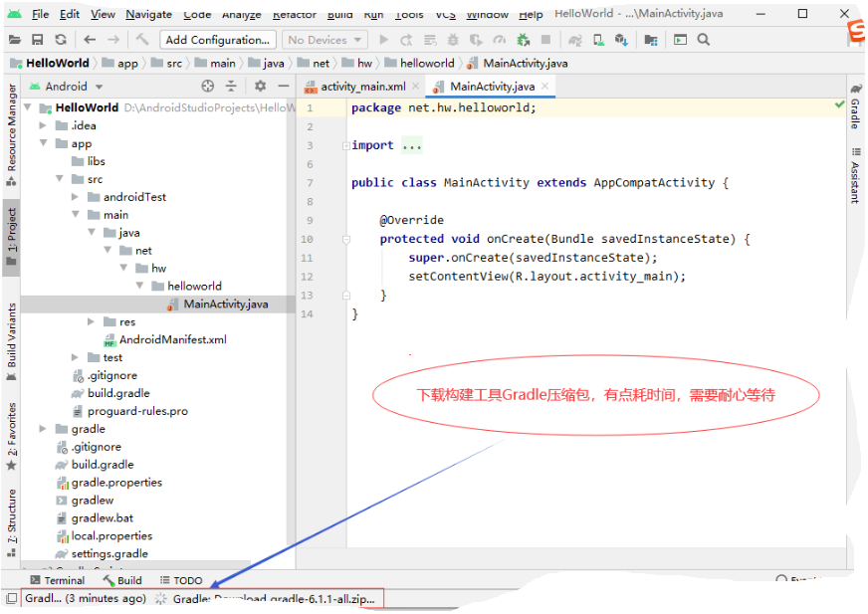The image size is (868, 614).
Task: Navigate back with left arrow icon
Action: click(90, 40)
